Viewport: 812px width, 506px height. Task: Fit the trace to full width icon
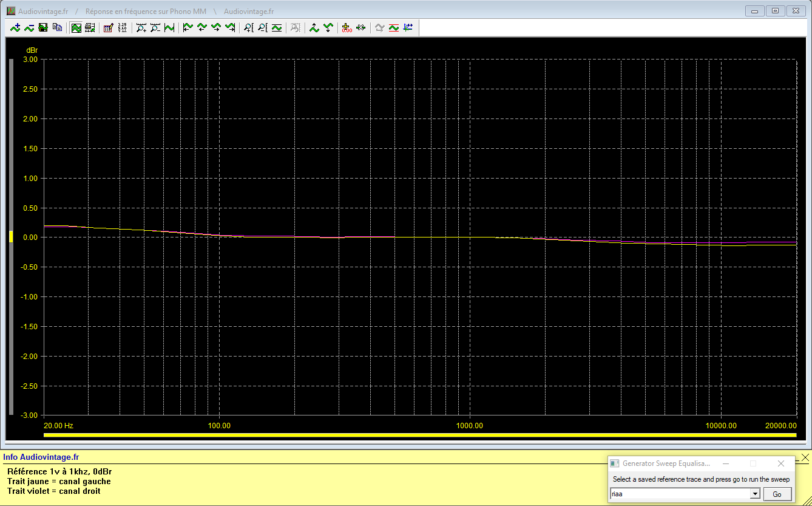click(x=169, y=27)
